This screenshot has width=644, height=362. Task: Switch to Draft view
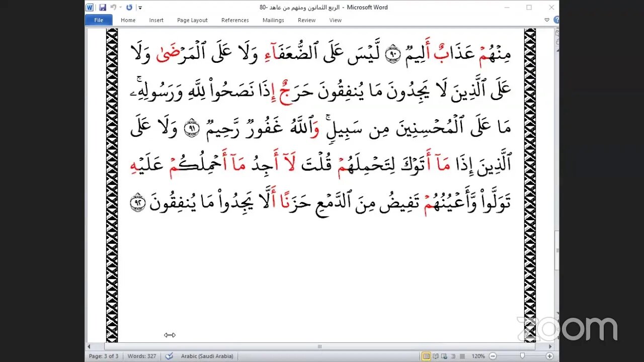pyautogui.click(x=461, y=356)
